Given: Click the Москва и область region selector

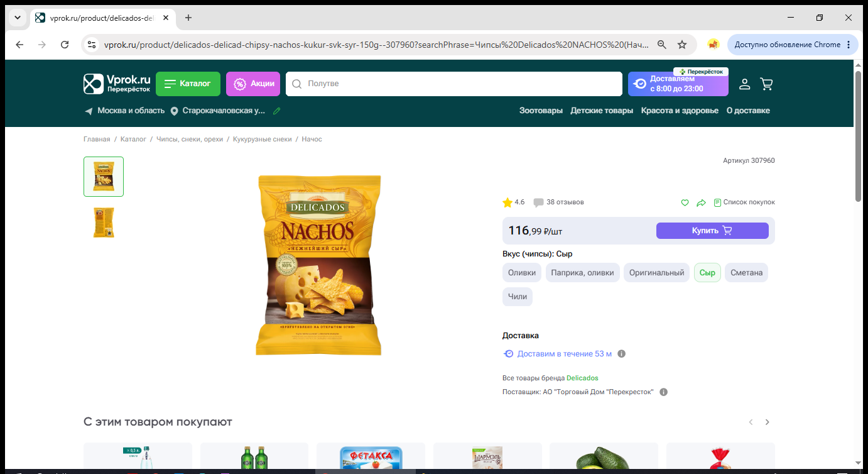Looking at the screenshot, I should coord(131,111).
